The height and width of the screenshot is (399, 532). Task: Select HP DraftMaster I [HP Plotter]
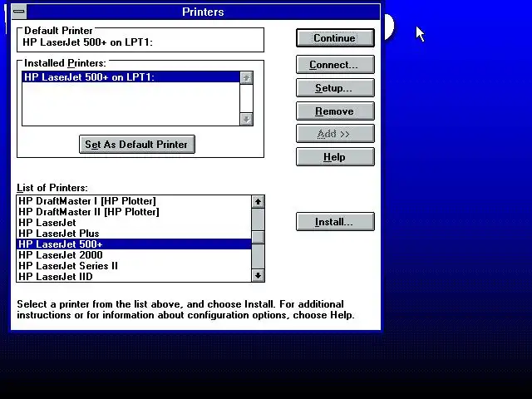(x=134, y=201)
